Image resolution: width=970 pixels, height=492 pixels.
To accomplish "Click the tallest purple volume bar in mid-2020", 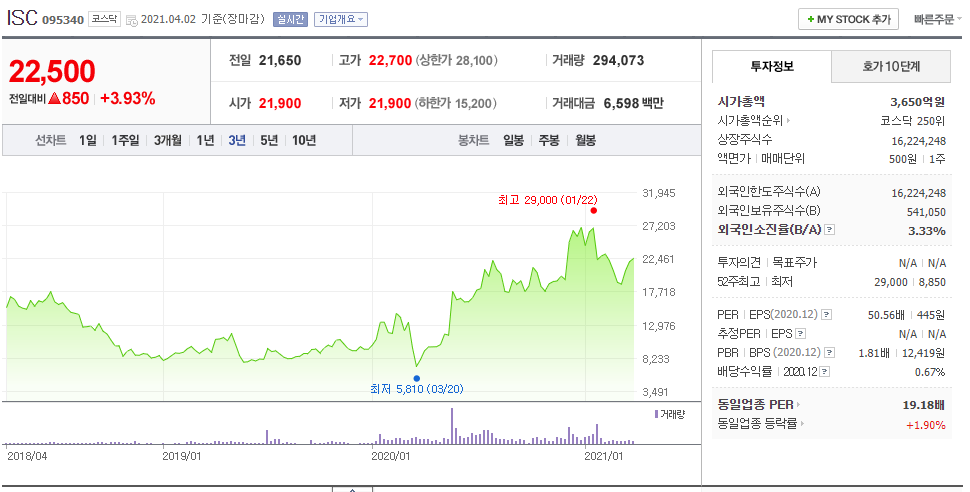I will click(x=452, y=426).
